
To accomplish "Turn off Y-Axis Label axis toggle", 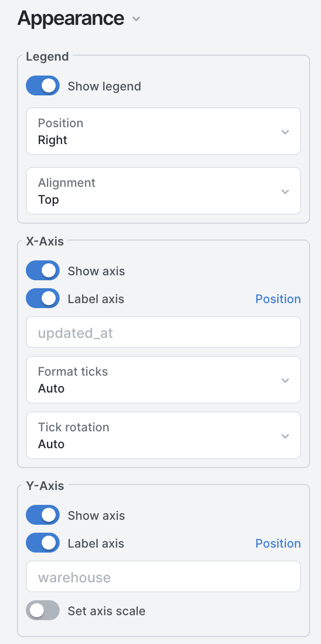I will click(43, 543).
